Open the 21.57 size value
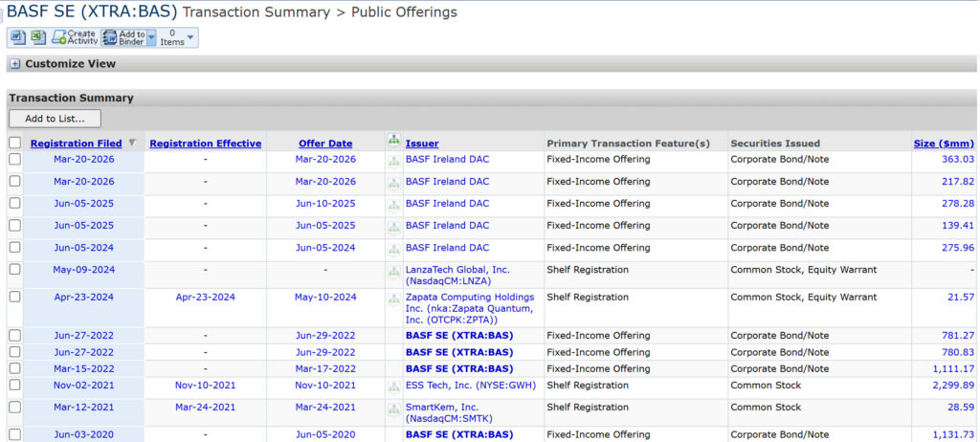980x442 pixels. pos(961,297)
